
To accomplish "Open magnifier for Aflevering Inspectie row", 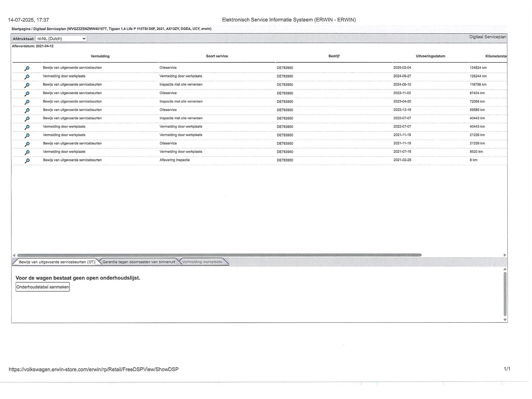I will pyautogui.click(x=27, y=161).
